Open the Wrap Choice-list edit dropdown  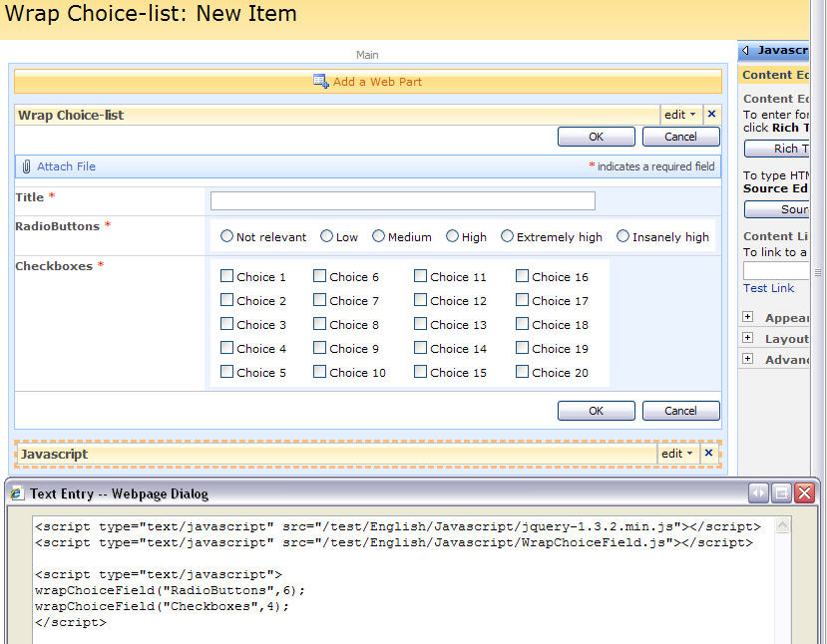click(679, 115)
